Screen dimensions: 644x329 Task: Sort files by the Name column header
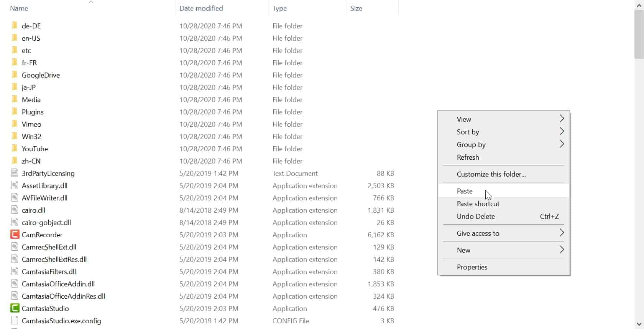[19, 8]
